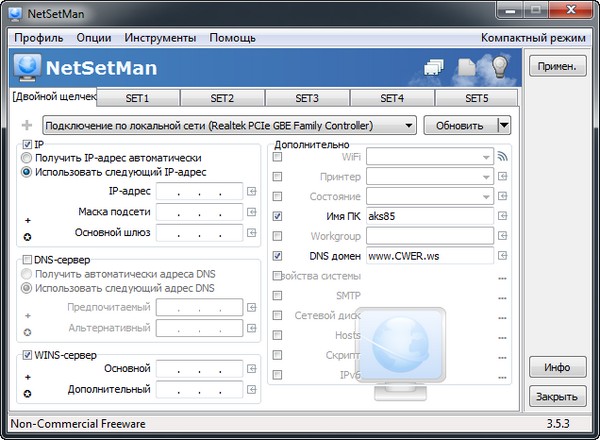Viewport: 600px width, 440px height.
Task: Click the small icon beside Основной шлюз field
Action: point(252,233)
